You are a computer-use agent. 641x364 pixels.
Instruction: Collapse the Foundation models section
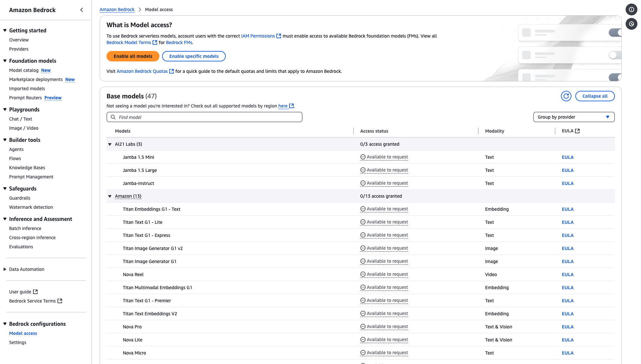click(5, 61)
